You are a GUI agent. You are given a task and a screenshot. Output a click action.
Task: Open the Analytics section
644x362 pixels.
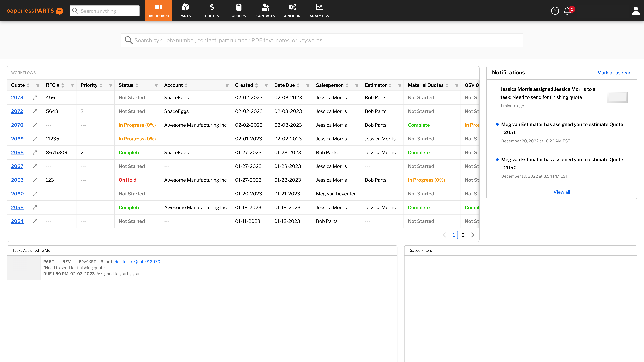coord(319,11)
